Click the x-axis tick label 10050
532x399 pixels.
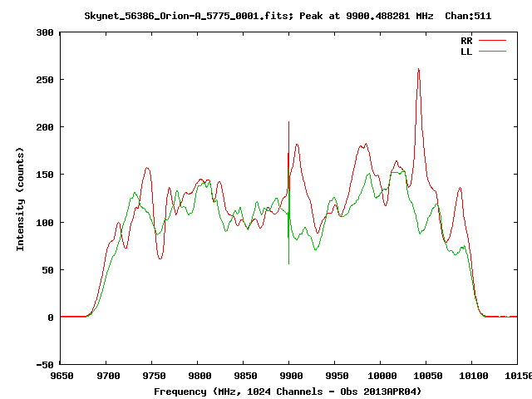pyautogui.click(x=428, y=376)
